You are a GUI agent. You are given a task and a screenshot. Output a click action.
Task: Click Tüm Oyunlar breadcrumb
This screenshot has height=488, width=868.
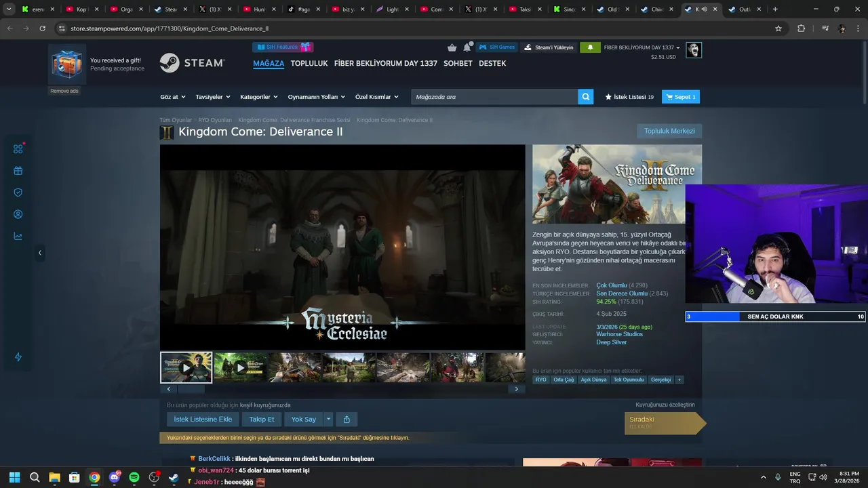tap(176, 120)
